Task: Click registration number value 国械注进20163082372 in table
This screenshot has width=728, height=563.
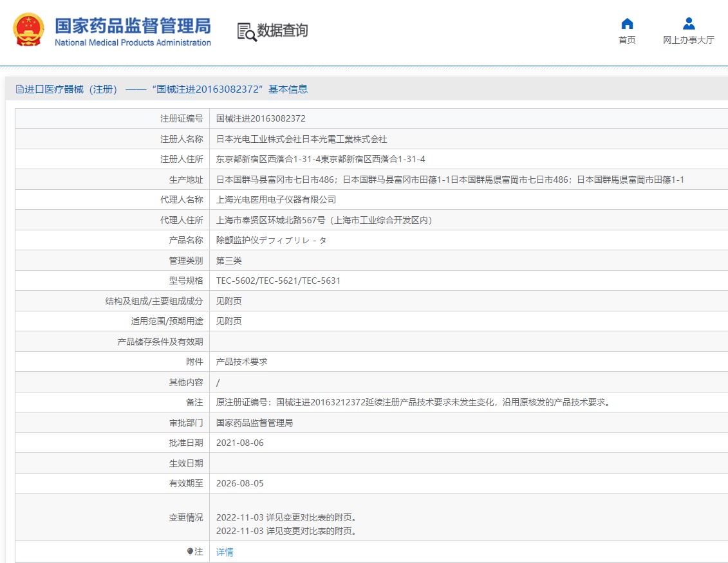Action: coord(261,118)
